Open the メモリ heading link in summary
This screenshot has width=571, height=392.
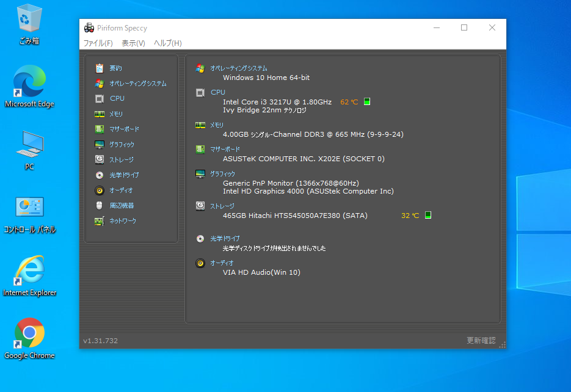click(x=217, y=125)
